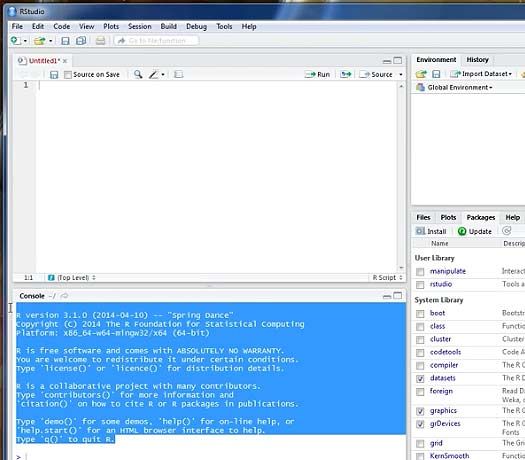Screen dimensions: 525x460
Task: Check the boot package checkbox
Action: tap(420, 314)
